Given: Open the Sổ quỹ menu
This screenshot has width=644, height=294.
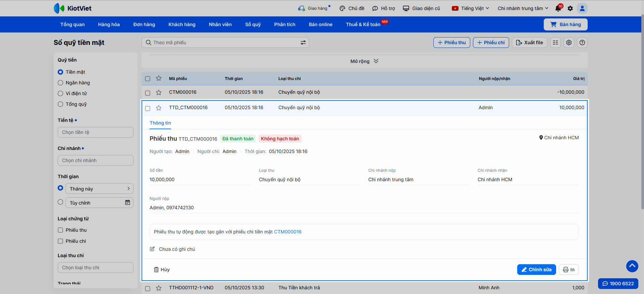Looking at the screenshot, I should 253,24.
